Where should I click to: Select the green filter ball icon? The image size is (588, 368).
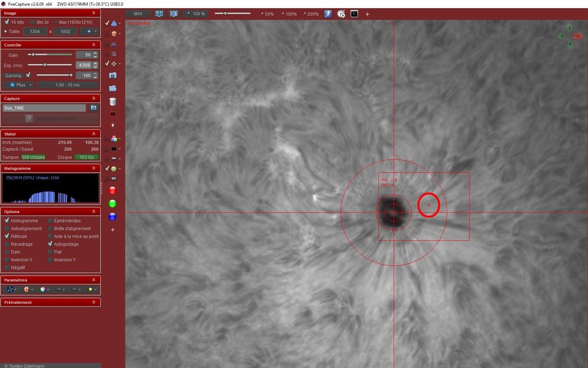[112, 203]
